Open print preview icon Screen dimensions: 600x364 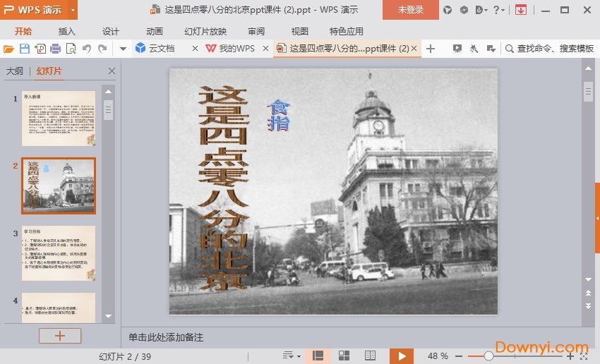click(x=71, y=49)
